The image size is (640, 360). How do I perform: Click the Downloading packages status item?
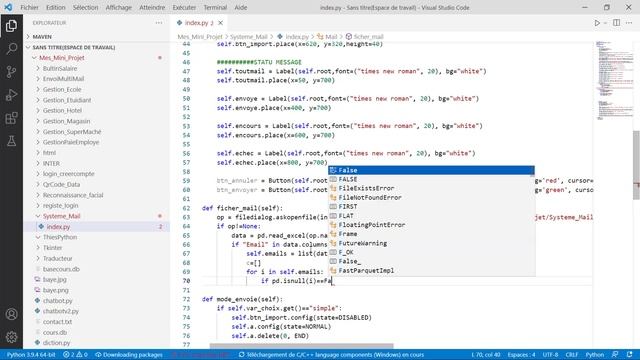[x=129, y=355]
